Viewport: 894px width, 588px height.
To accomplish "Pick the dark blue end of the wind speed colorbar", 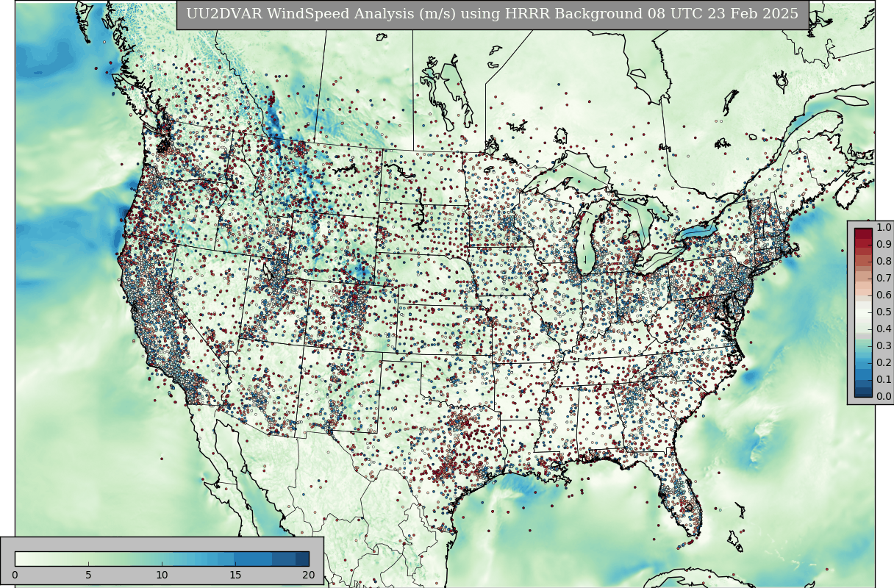I will point(302,559).
